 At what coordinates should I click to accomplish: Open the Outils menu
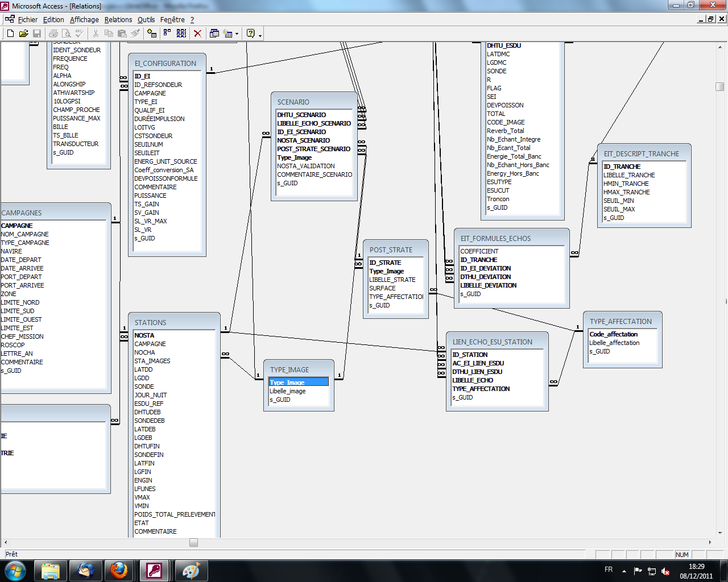[146, 19]
